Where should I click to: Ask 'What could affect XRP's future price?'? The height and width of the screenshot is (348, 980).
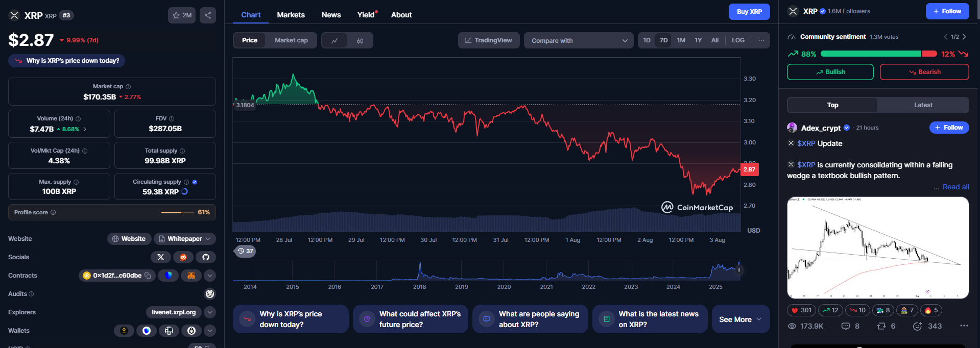[410, 319]
